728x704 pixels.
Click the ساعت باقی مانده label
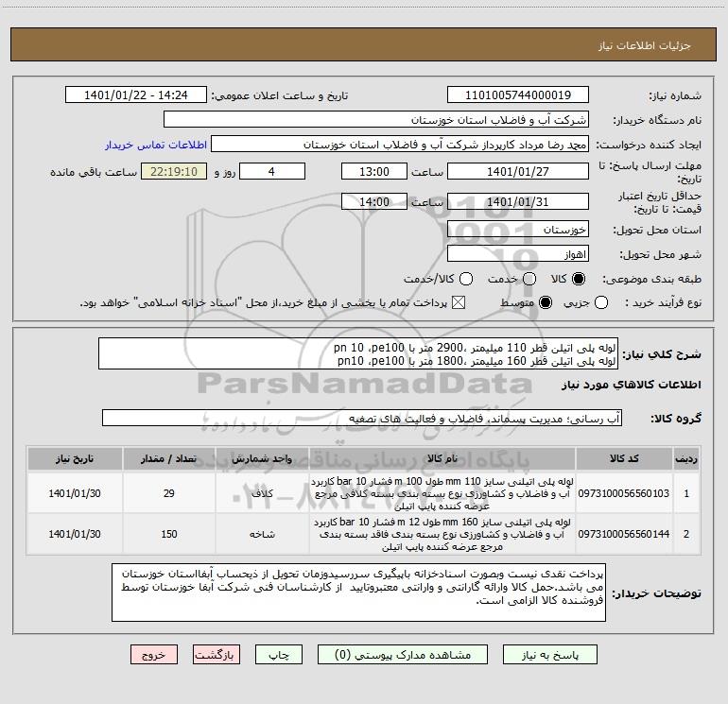click(x=94, y=172)
